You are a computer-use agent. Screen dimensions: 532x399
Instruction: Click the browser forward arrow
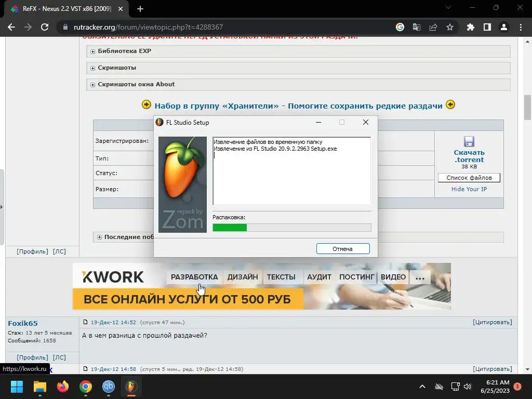28,27
